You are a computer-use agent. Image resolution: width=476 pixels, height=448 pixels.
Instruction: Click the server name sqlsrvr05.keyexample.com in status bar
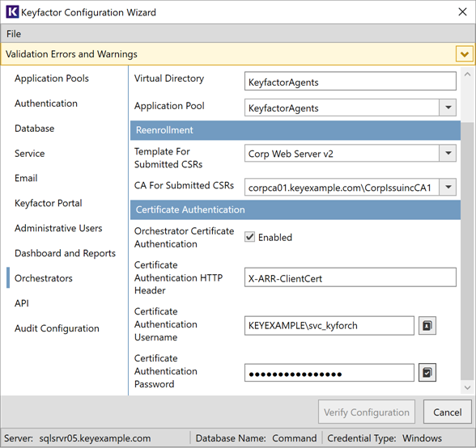95,438
